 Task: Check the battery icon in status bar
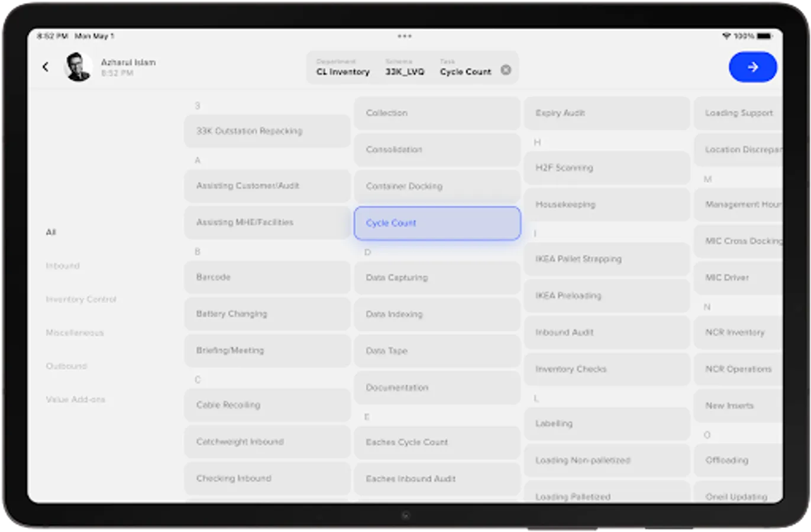click(765, 36)
